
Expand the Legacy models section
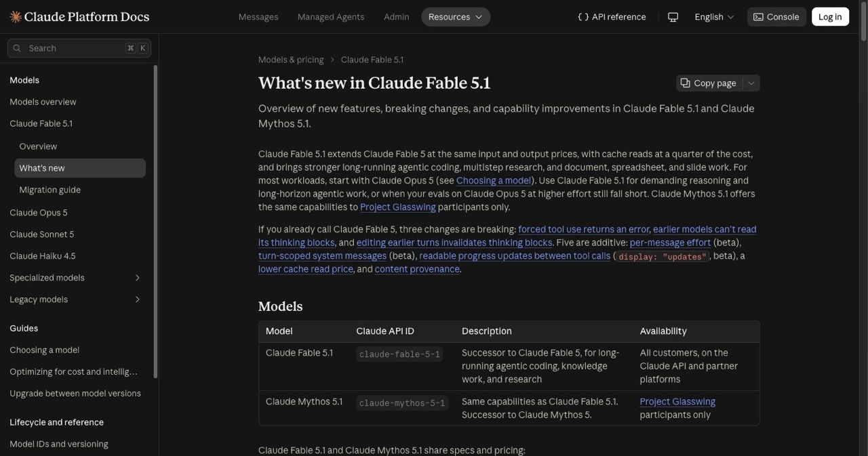(138, 299)
